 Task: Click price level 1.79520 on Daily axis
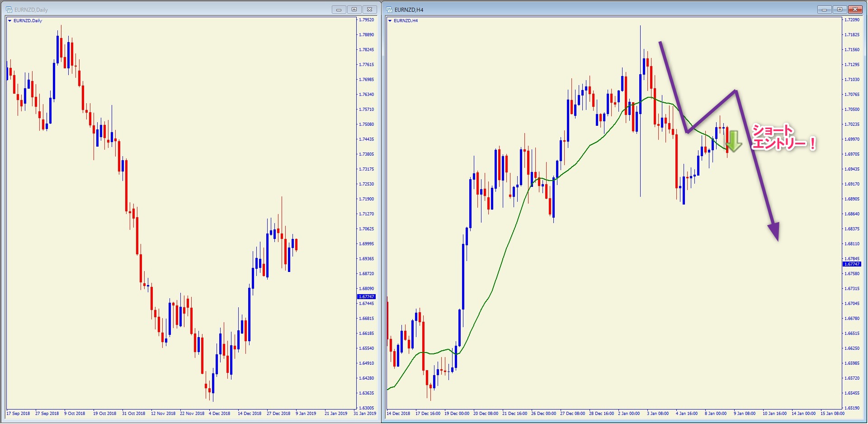click(x=367, y=20)
